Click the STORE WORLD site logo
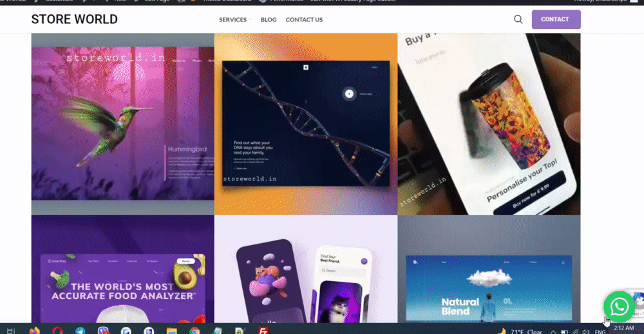Viewport: 644px width, 334px height. [x=74, y=19]
